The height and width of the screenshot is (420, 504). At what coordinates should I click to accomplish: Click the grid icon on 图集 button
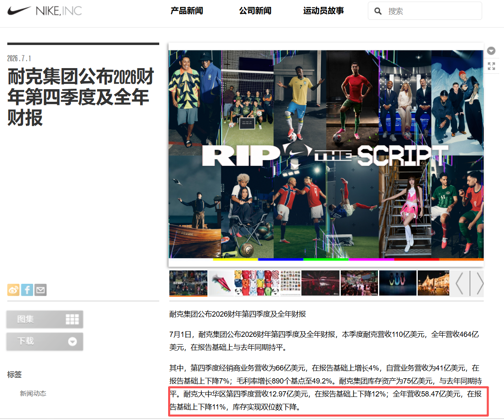[x=72, y=319]
